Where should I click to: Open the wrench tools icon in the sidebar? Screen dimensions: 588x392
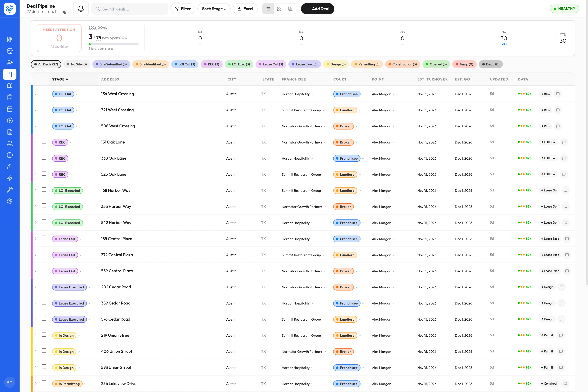click(10, 190)
